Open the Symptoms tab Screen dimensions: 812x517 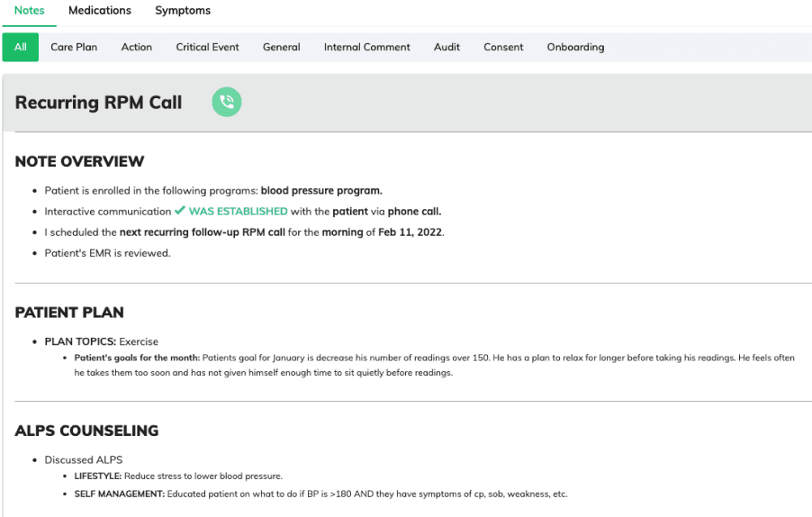pos(183,11)
